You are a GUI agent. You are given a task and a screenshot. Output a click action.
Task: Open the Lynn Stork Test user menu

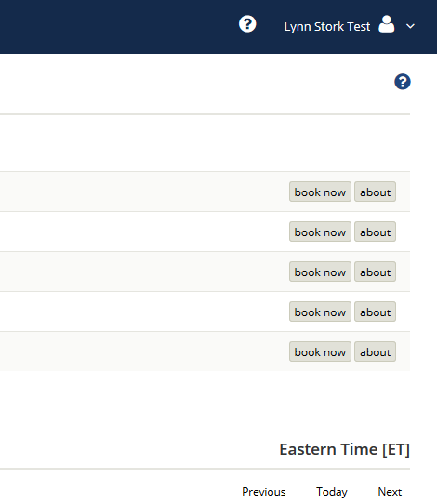(x=327, y=27)
